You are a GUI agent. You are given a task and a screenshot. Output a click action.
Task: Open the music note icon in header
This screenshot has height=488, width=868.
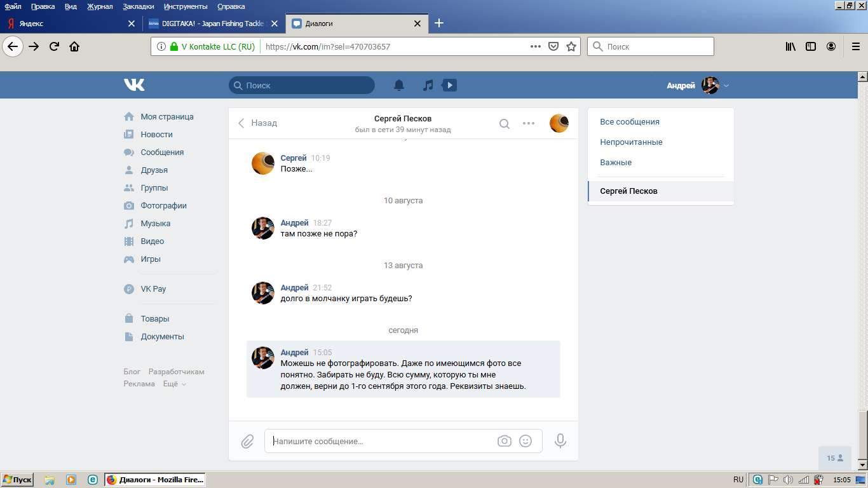pos(428,85)
